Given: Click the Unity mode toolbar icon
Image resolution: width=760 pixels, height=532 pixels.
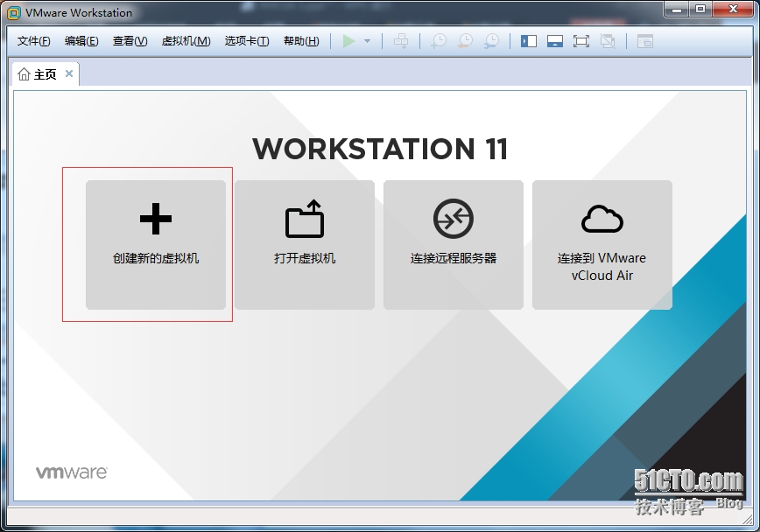Looking at the screenshot, I should point(608,41).
